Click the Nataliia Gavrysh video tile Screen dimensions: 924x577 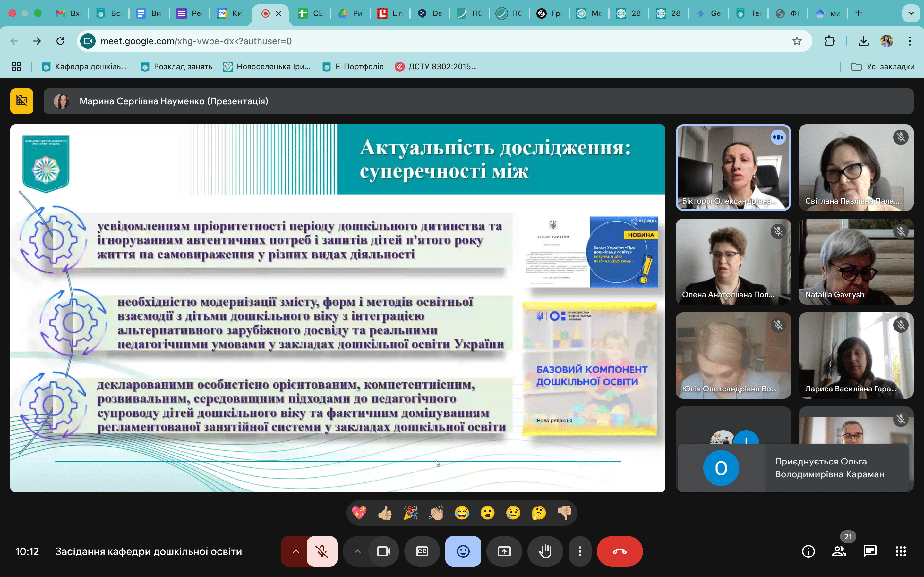pyautogui.click(x=856, y=261)
